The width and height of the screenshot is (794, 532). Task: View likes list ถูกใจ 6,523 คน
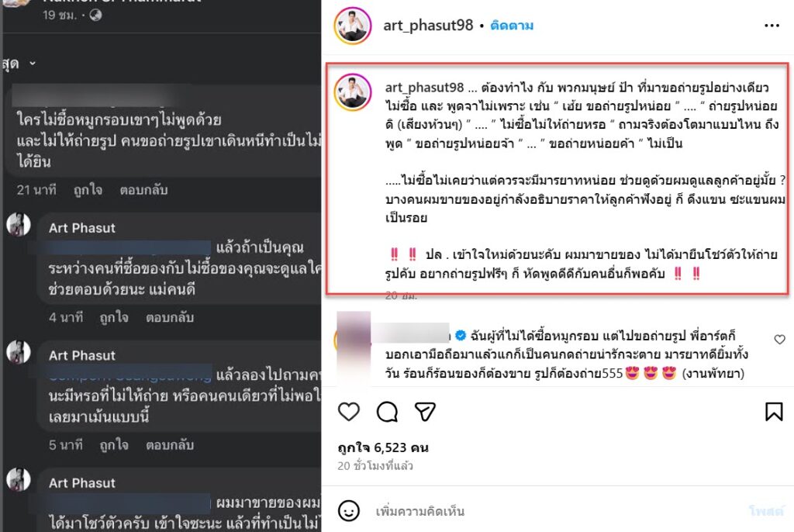383,447
